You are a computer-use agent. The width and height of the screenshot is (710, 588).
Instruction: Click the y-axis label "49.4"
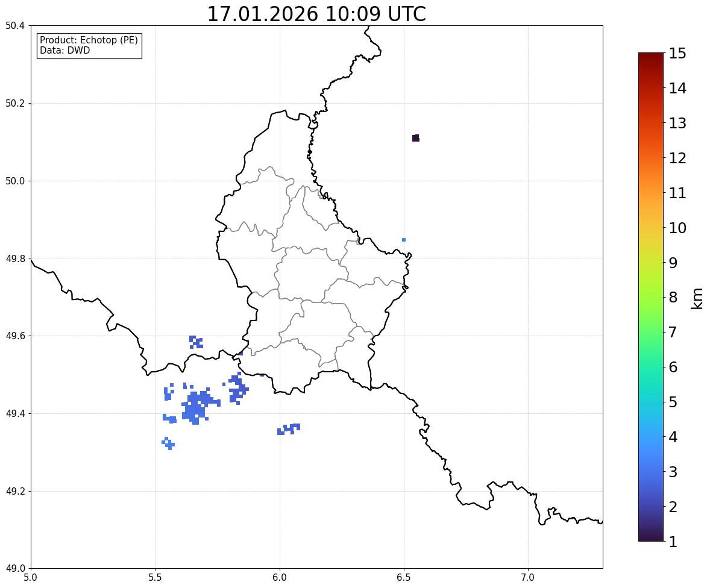14,414
